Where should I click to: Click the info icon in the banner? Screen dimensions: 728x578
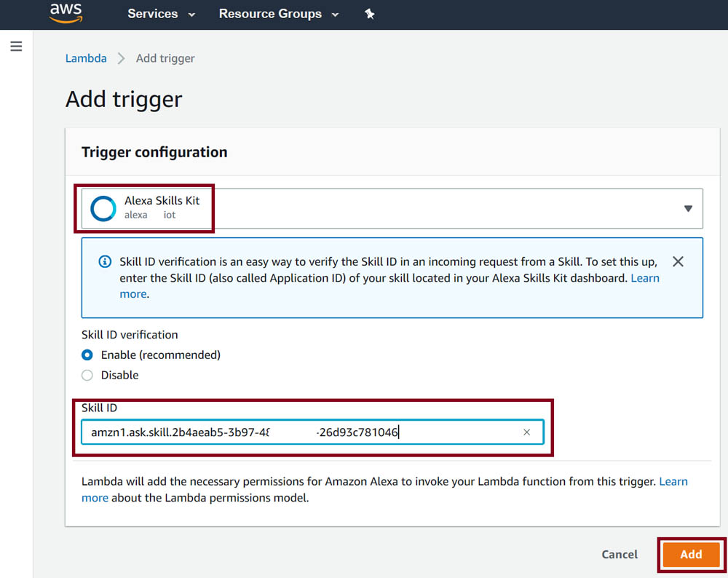(105, 261)
